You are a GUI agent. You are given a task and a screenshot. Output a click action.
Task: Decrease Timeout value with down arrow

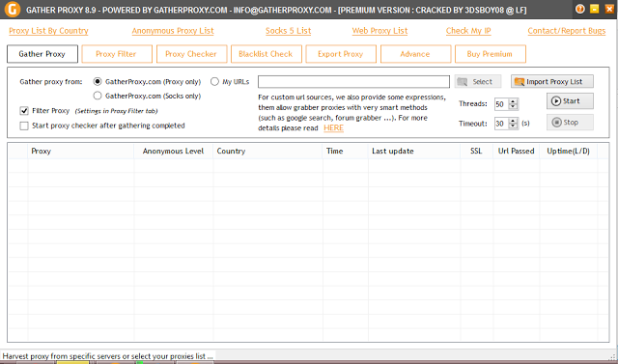(513, 126)
